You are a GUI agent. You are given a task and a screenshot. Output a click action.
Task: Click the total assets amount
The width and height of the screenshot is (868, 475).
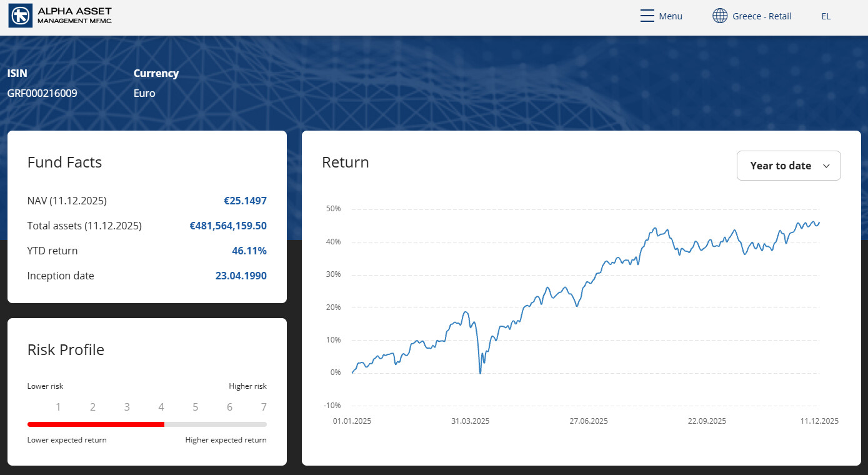click(x=228, y=226)
